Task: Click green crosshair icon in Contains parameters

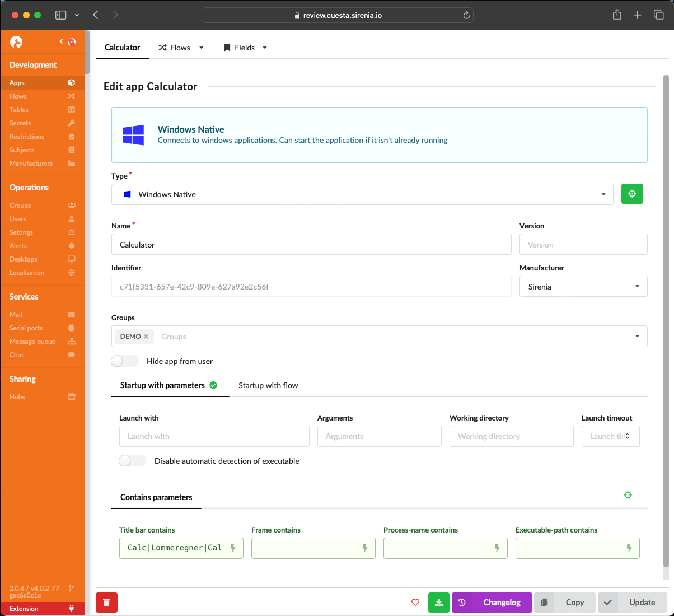Action: point(628,495)
